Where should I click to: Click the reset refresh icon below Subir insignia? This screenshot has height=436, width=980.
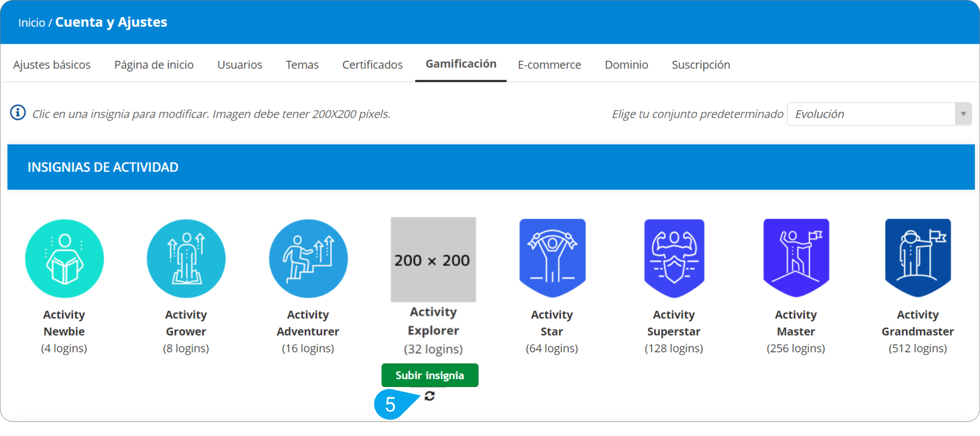430,396
